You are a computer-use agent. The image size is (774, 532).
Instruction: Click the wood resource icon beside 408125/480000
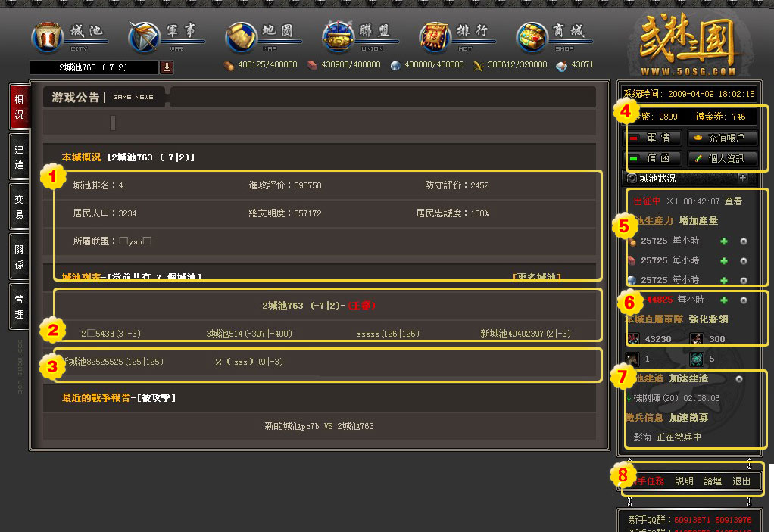click(229, 66)
